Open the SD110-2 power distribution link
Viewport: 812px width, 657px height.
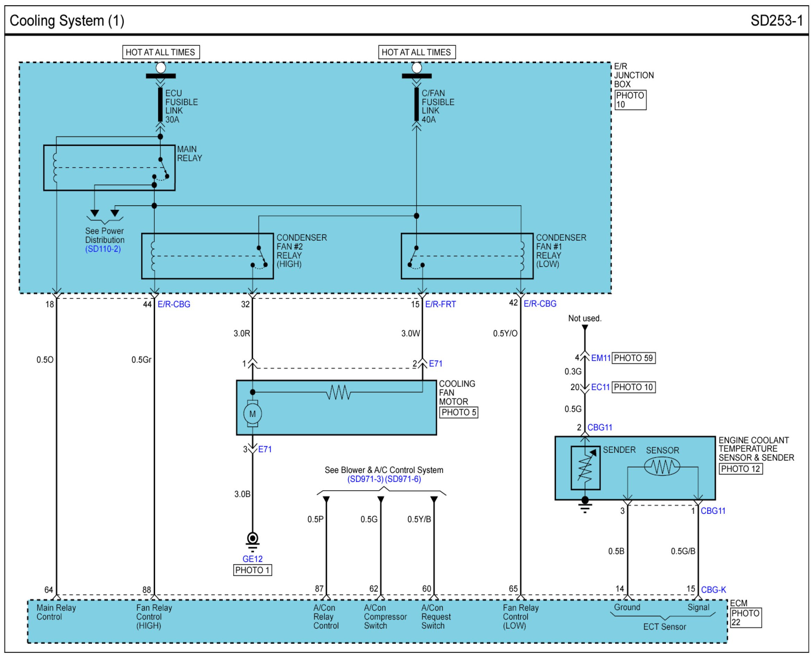(103, 249)
